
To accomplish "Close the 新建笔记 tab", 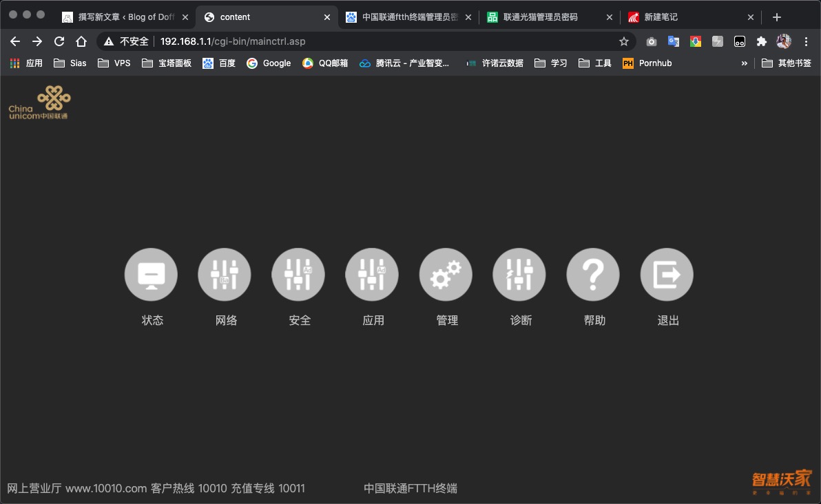I will [750, 17].
